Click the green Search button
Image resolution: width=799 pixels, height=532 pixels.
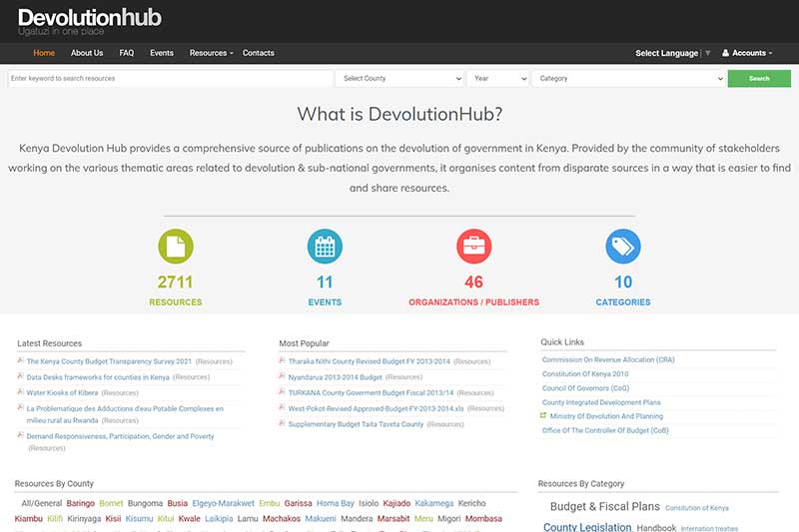759,79
